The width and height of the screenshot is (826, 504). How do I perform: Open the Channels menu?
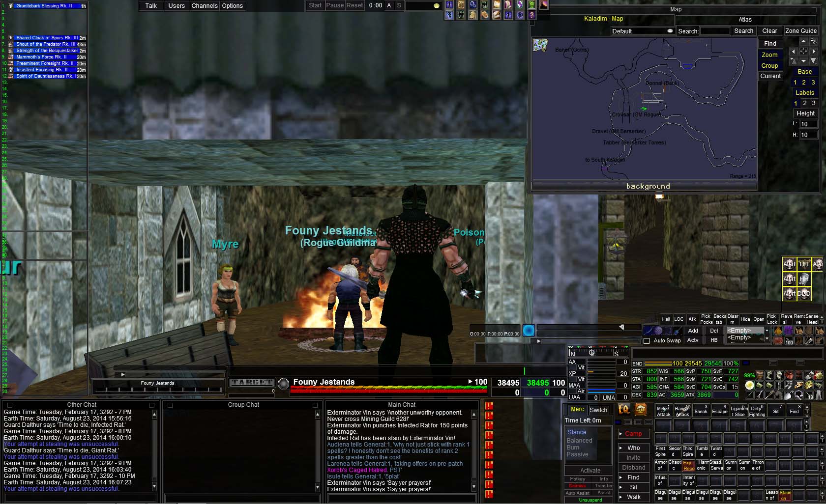(x=205, y=6)
